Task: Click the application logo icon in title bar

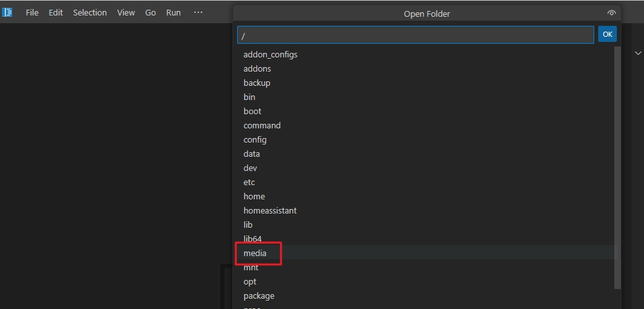Action: point(8,12)
